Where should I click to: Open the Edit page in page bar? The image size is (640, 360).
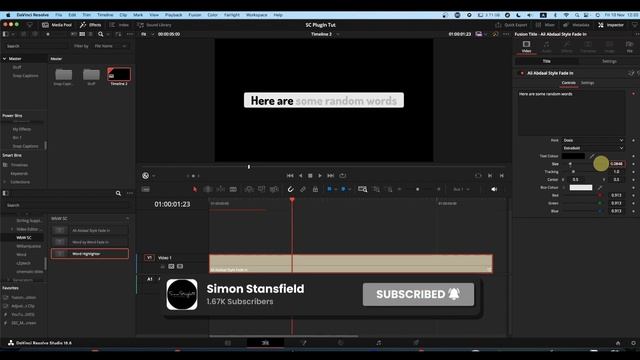pos(265,343)
